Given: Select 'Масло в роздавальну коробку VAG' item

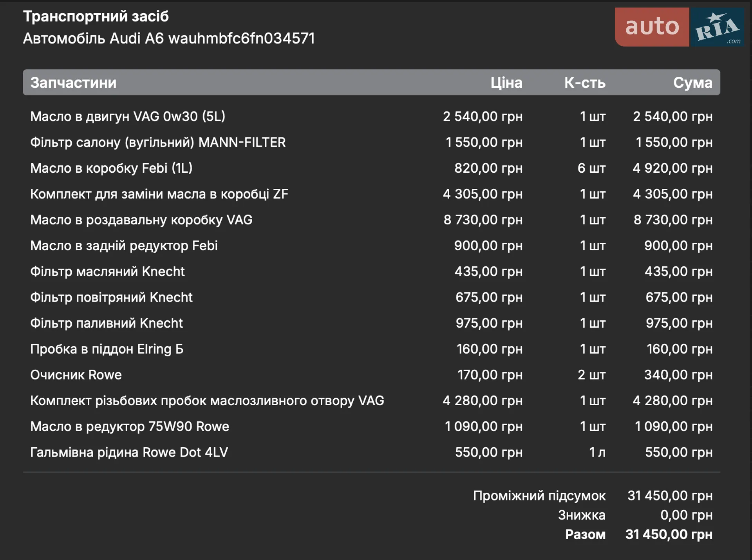Looking at the screenshot, I should (x=141, y=220).
